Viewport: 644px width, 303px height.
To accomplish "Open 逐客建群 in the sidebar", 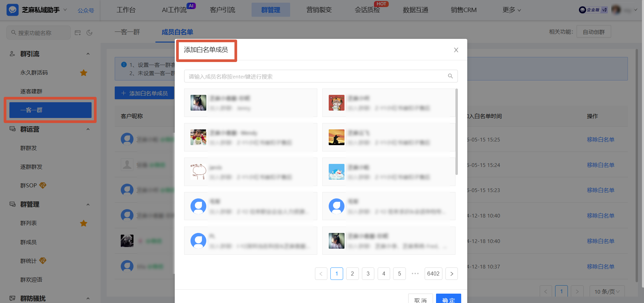I will 31,91.
